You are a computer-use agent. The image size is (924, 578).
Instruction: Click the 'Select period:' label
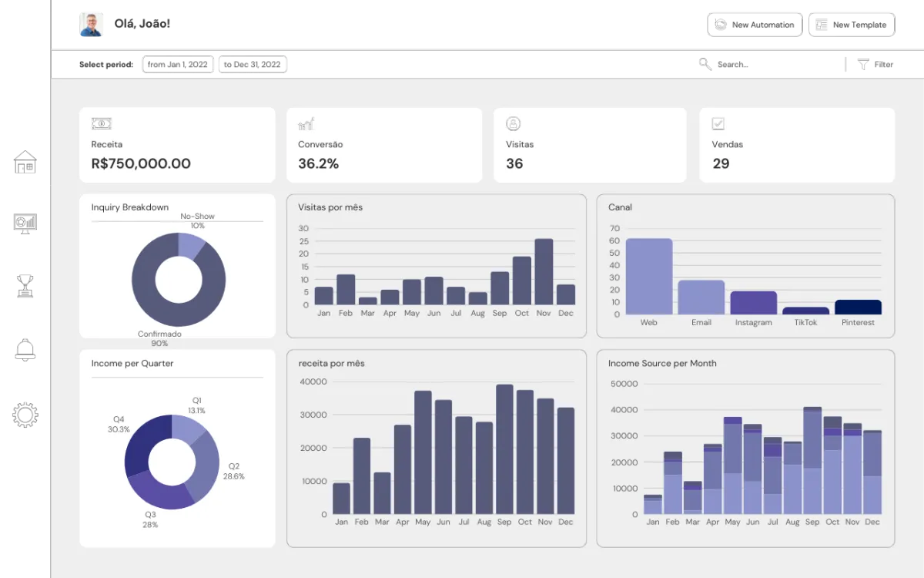[106, 65]
